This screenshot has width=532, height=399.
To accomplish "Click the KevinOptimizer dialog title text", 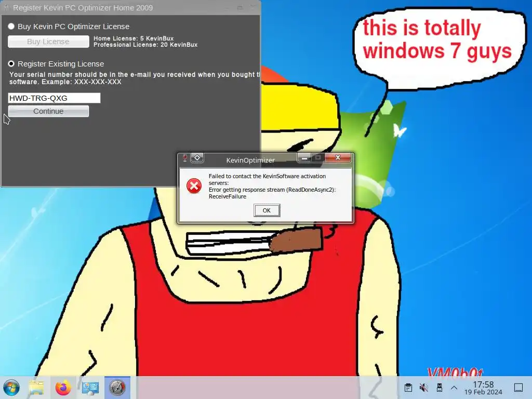I will click(x=250, y=160).
